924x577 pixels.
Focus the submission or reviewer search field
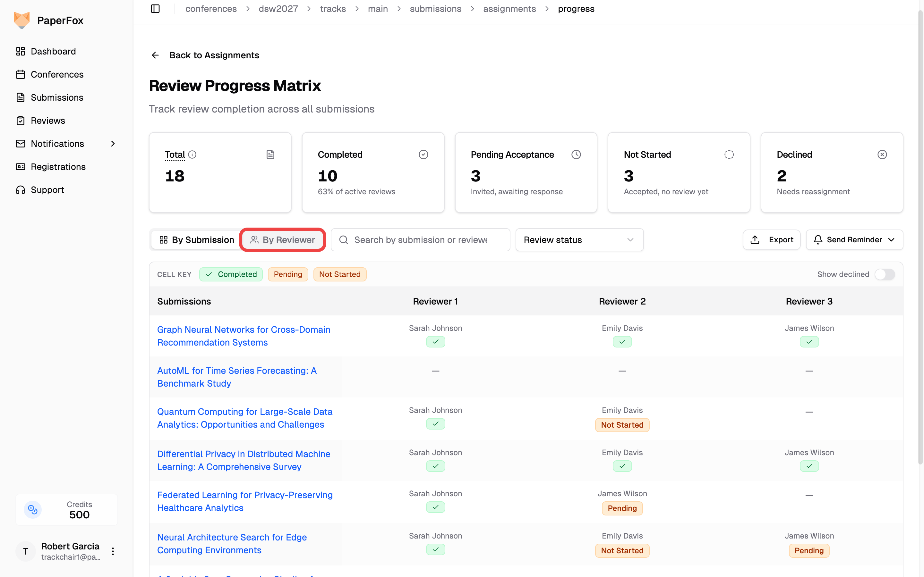pos(420,240)
